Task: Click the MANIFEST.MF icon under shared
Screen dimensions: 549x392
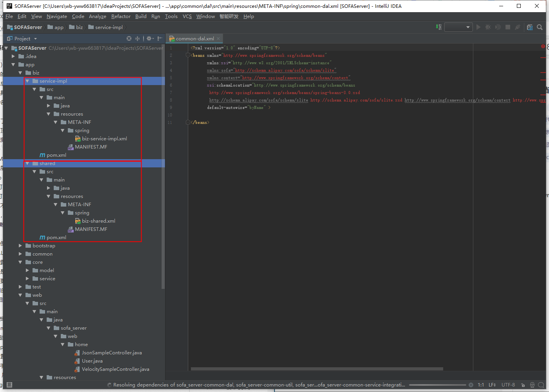Action: tap(71, 229)
